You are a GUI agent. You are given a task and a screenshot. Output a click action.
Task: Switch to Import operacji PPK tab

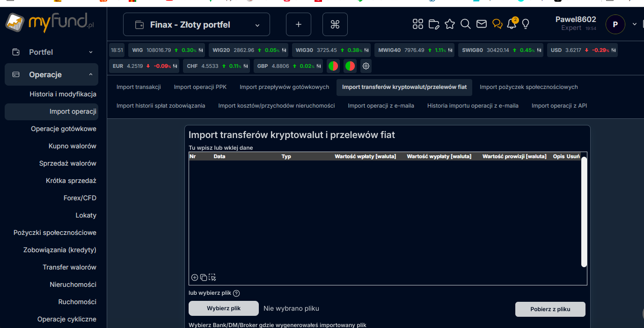(x=200, y=87)
